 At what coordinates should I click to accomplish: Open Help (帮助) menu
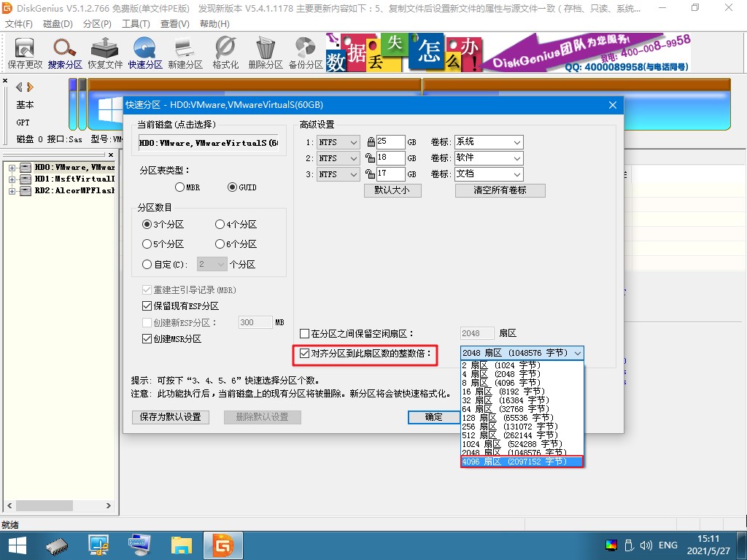click(x=214, y=24)
